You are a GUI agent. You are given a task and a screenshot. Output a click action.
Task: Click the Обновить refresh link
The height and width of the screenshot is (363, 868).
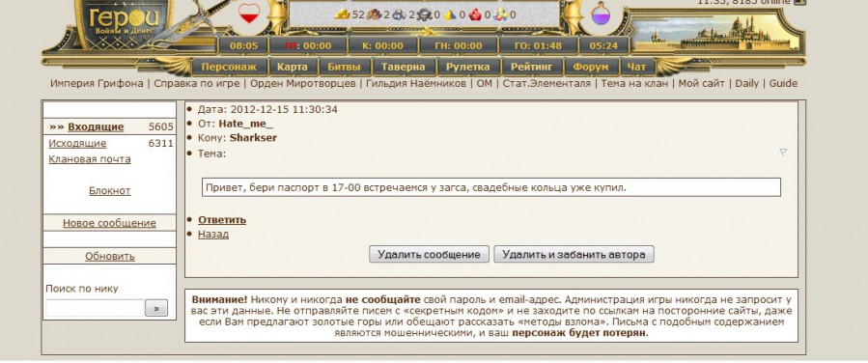click(x=110, y=257)
